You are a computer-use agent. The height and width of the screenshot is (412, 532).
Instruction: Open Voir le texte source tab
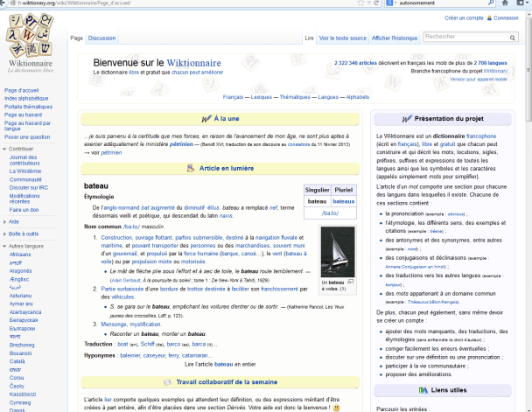tap(343, 38)
